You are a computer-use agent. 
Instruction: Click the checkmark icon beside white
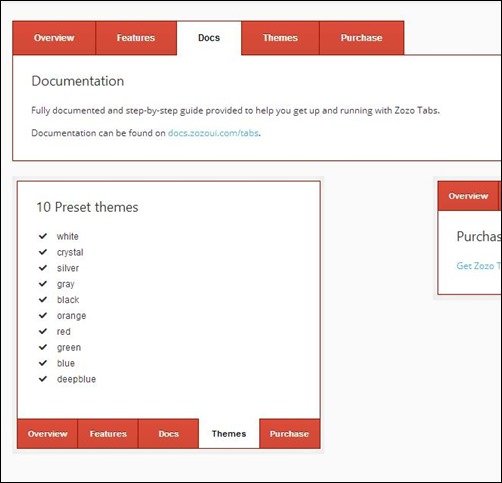pyautogui.click(x=43, y=236)
